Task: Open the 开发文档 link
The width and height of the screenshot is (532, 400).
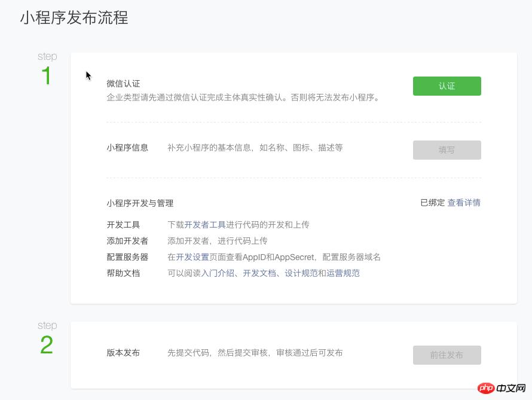Action: [259, 273]
